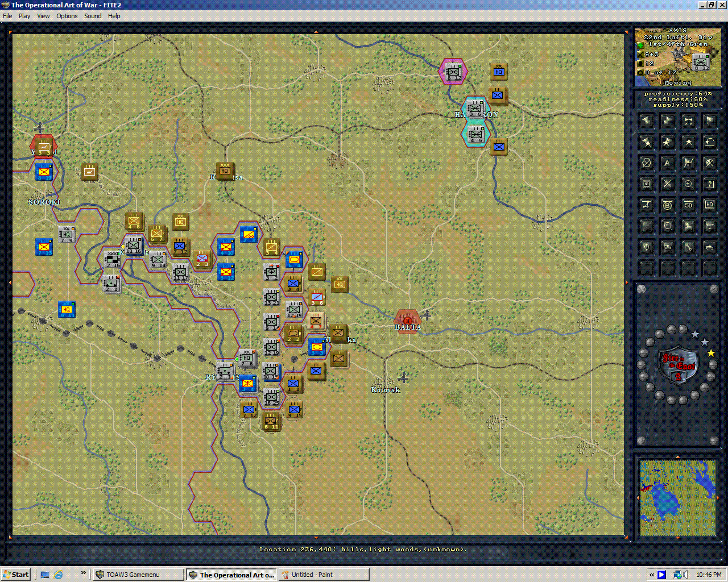
Task: Click the microphone button in control panel
Action: (x=646, y=247)
